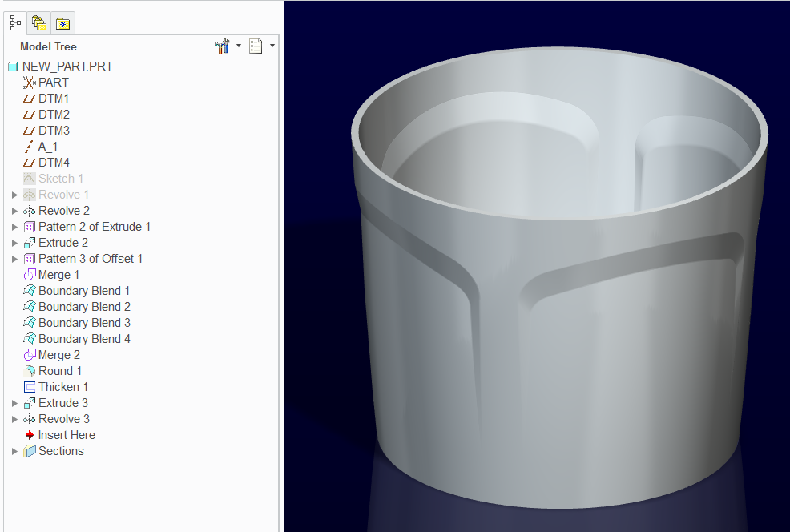Switch to the Favorites tab

(62, 22)
